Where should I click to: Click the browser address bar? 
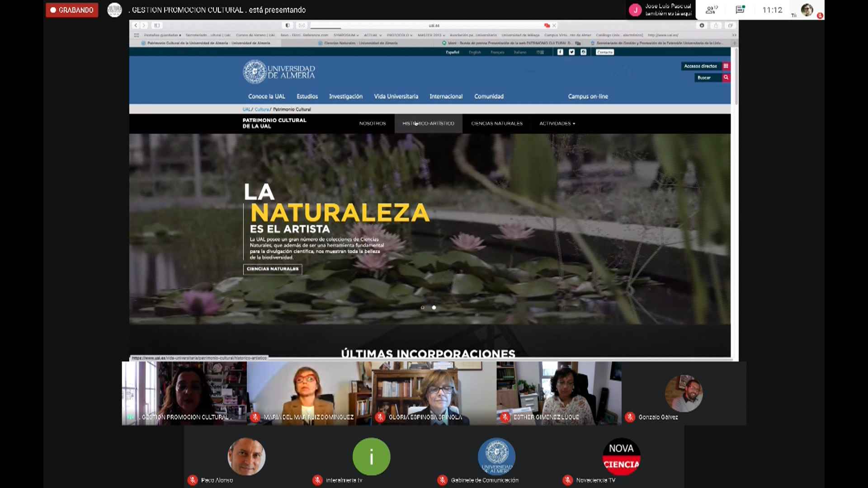click(x=434, y=26)
